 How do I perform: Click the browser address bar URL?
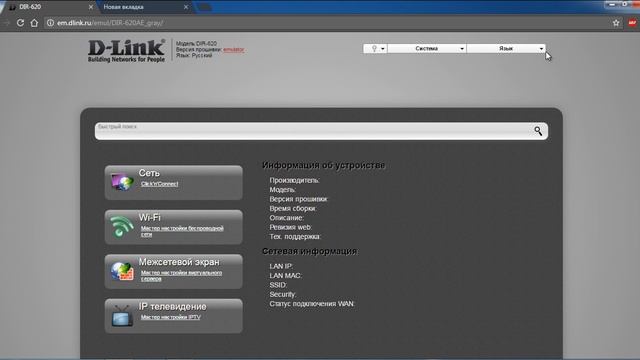pos(110,23)
